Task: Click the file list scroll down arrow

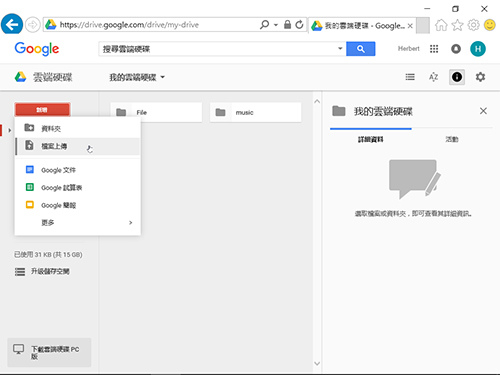Action: [317, 363]
